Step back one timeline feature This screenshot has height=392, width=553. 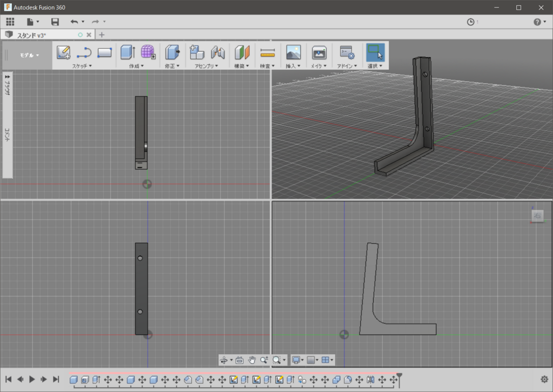(20, 379)
